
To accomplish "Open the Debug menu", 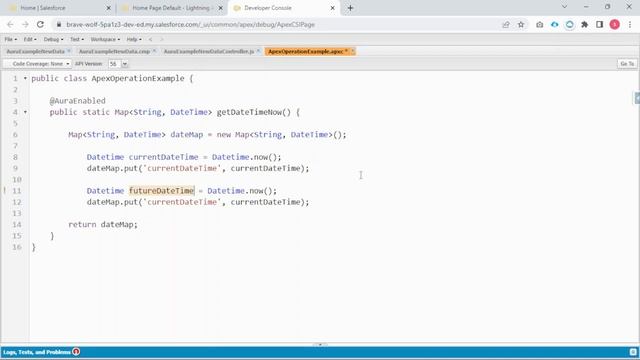I will tap(53, 39).
